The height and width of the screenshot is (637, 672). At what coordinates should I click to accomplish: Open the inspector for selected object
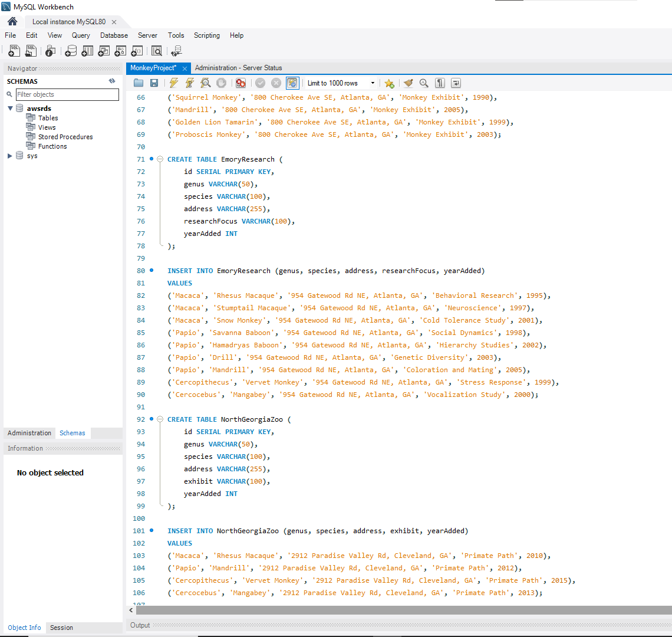pos(50,51)
